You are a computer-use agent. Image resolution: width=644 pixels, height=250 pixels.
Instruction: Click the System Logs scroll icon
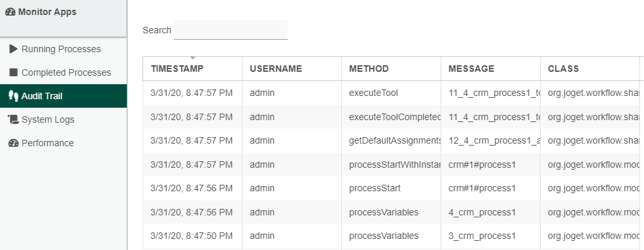(14, 119)
